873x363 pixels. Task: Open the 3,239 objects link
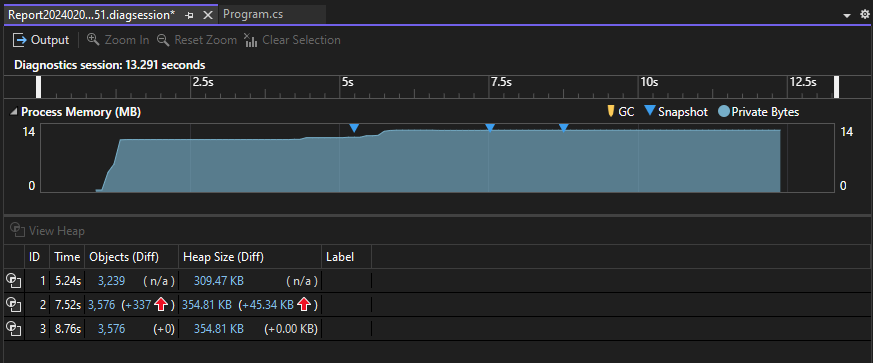point(111,281)
